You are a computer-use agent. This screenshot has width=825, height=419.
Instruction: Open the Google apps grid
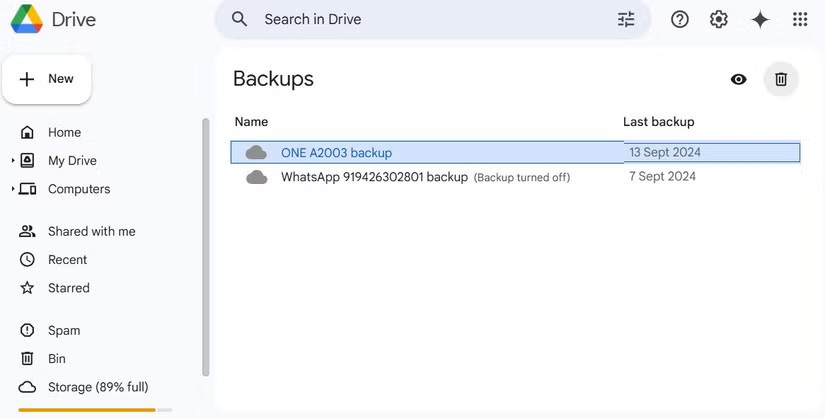800,19
